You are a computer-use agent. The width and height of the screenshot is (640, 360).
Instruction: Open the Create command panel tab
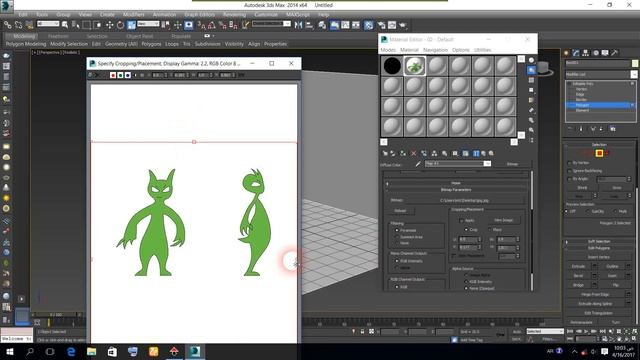(567, 53)
